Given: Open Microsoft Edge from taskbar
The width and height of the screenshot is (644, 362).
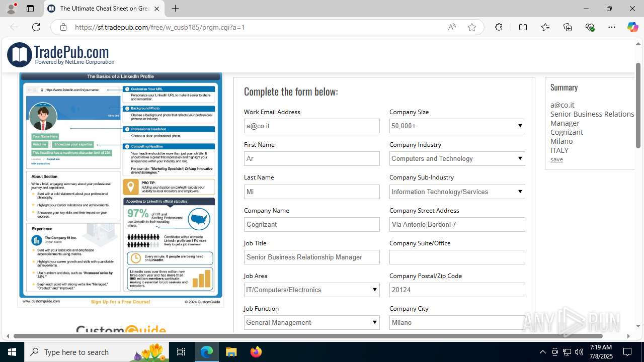Looking at the screenshot, I should [x=207, y=352].
